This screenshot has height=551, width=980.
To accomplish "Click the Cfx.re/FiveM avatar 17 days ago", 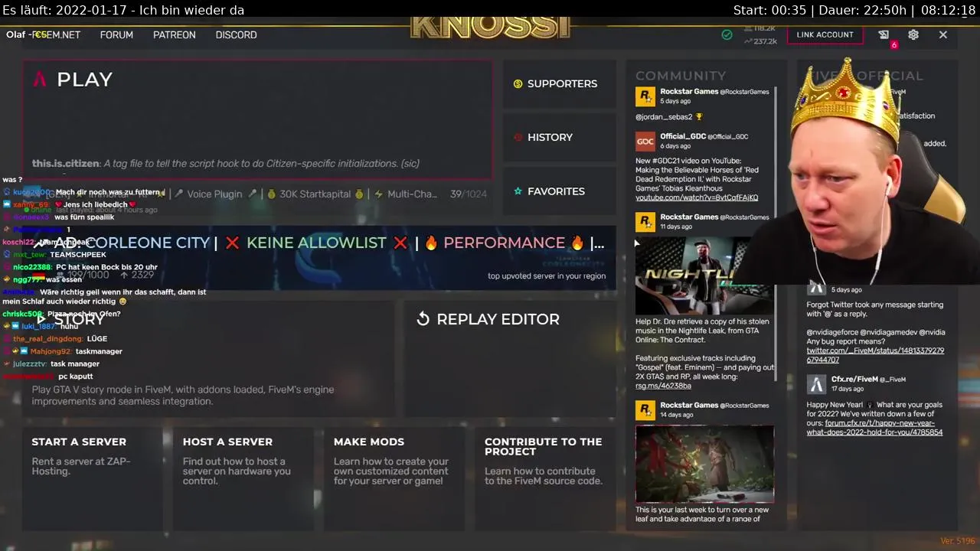I will [x=817, y=384].
